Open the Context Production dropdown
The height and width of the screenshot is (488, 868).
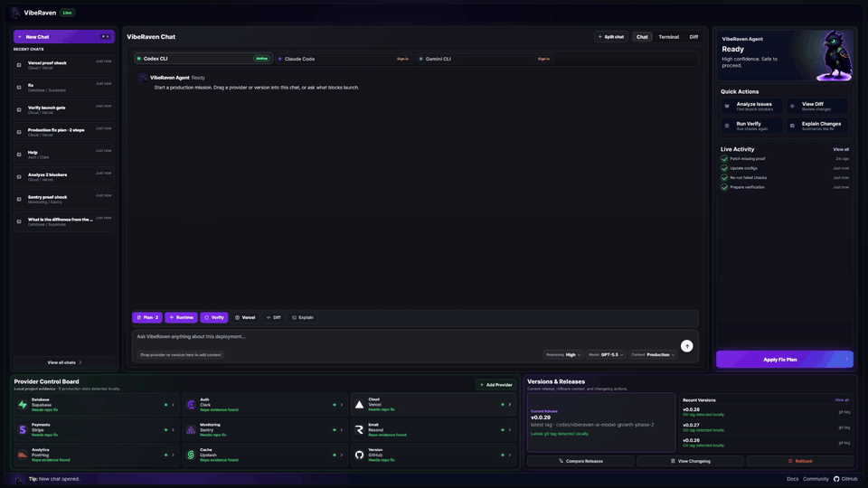pos(653,354)
